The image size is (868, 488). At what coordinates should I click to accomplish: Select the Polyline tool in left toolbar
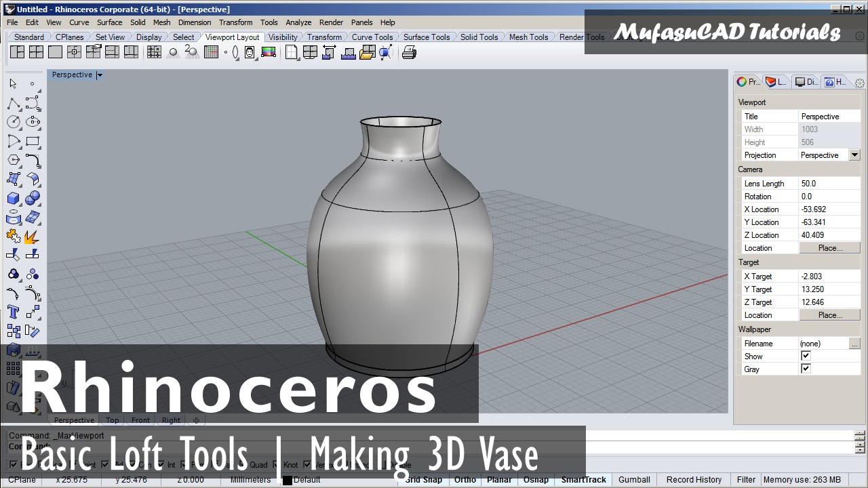[13, 103]
